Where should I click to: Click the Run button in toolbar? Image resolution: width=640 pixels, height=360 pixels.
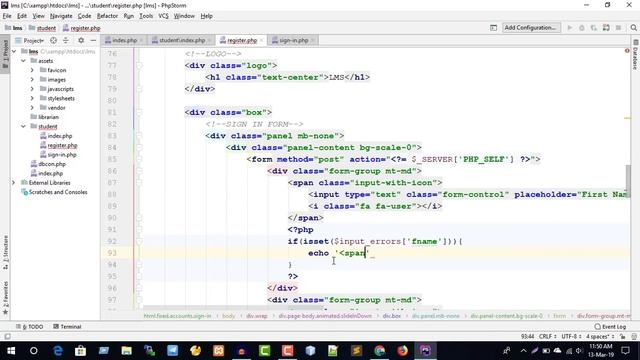click(570, 28)
